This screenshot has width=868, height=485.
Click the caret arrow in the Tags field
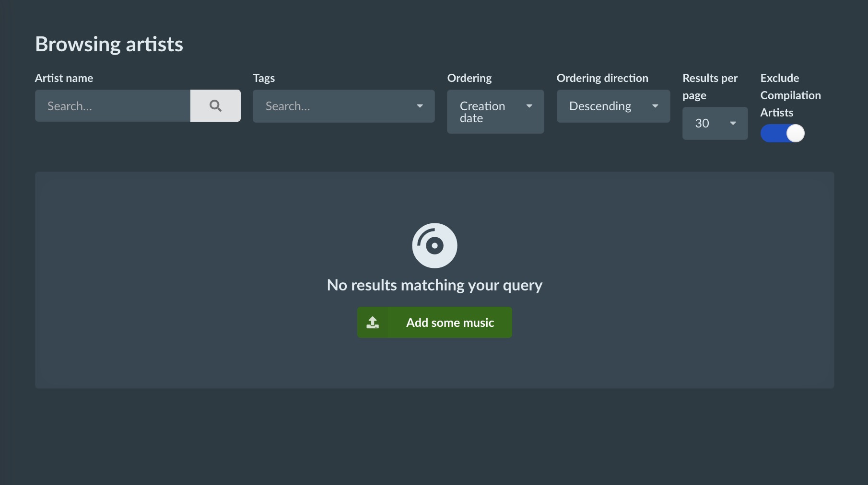(x=420, y=106)
